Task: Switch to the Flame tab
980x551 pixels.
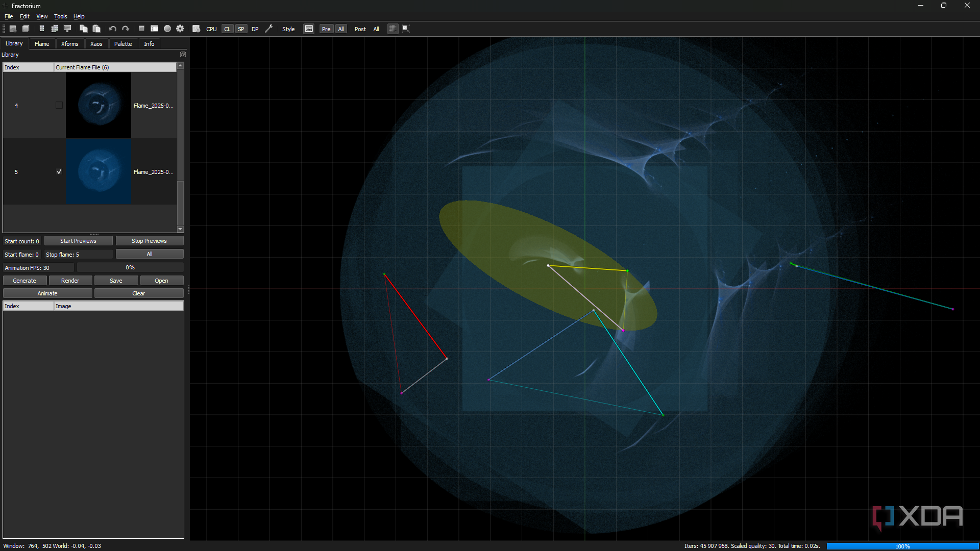Action: pyautogui.click(x=42, y=44)
